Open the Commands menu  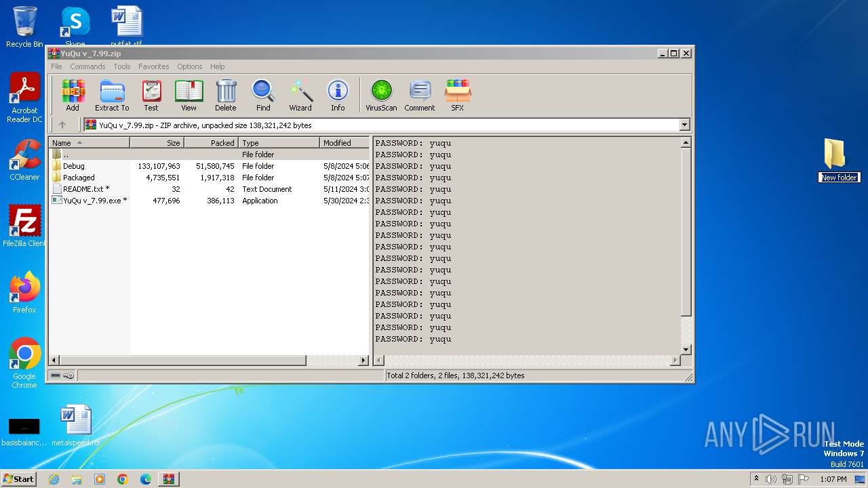tap(87, 66)
